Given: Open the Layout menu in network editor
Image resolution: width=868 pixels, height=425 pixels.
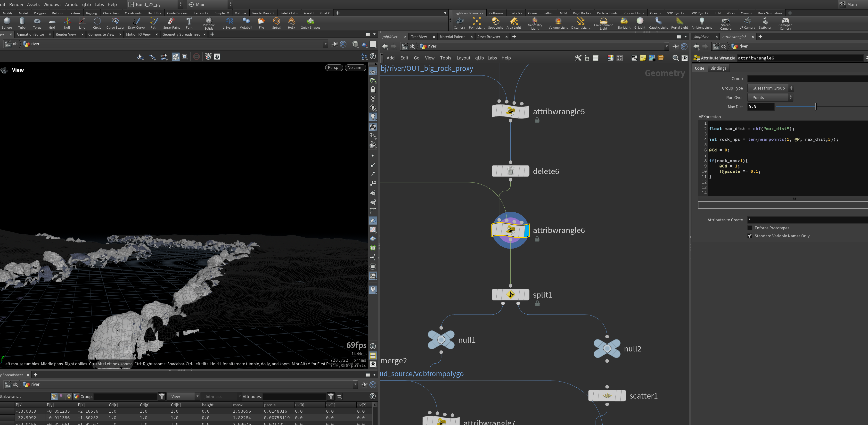Looking at the screenshot, I should tap(463, 58).
